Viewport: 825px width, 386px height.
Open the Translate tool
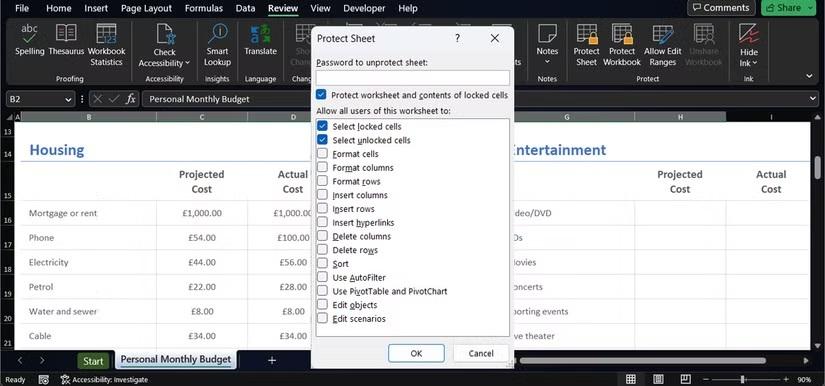pyautogui.click(x=260, y=39)
